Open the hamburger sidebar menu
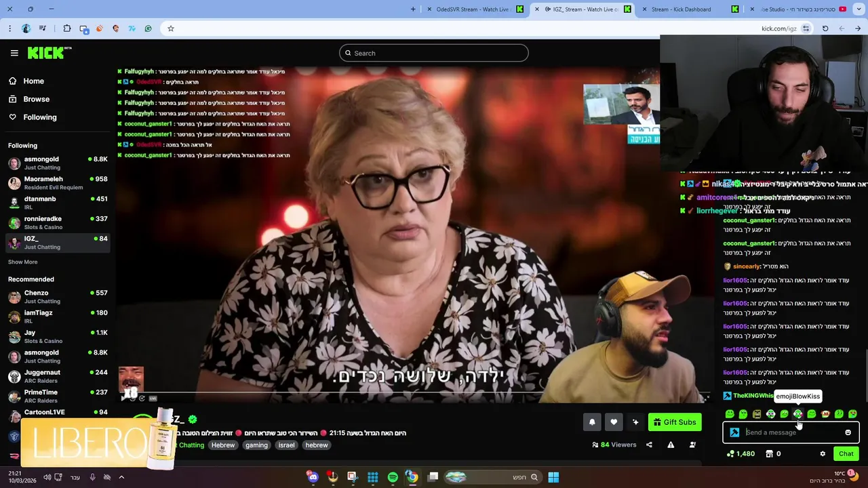The width and height of the screenshot is (868, 488). pos(14,53)
